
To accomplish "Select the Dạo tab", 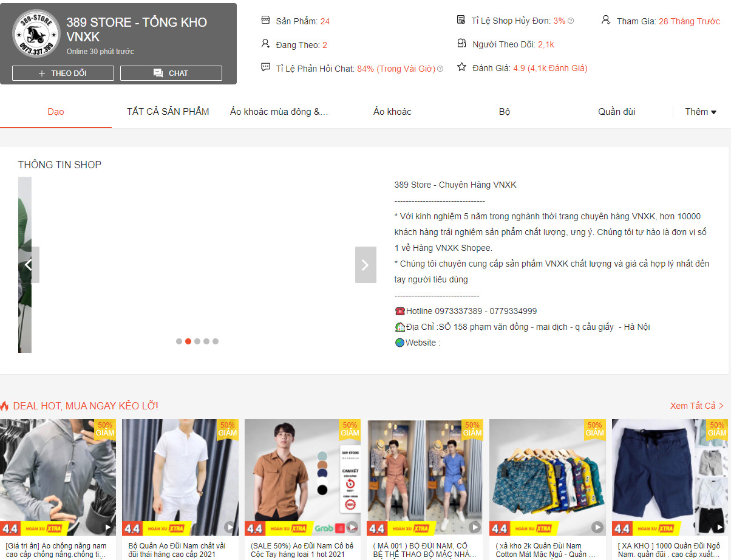I will coord(56,112).
